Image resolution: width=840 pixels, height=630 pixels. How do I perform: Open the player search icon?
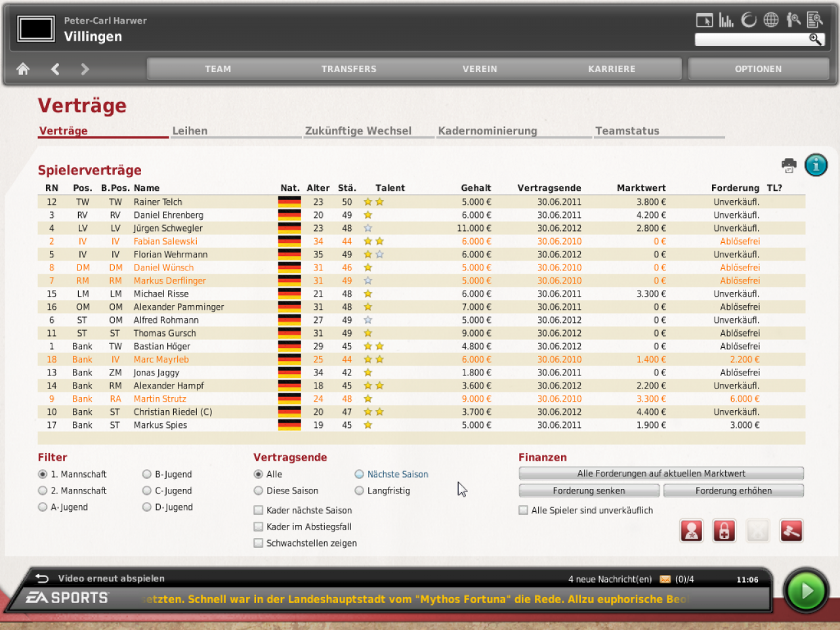coord(793,20)
